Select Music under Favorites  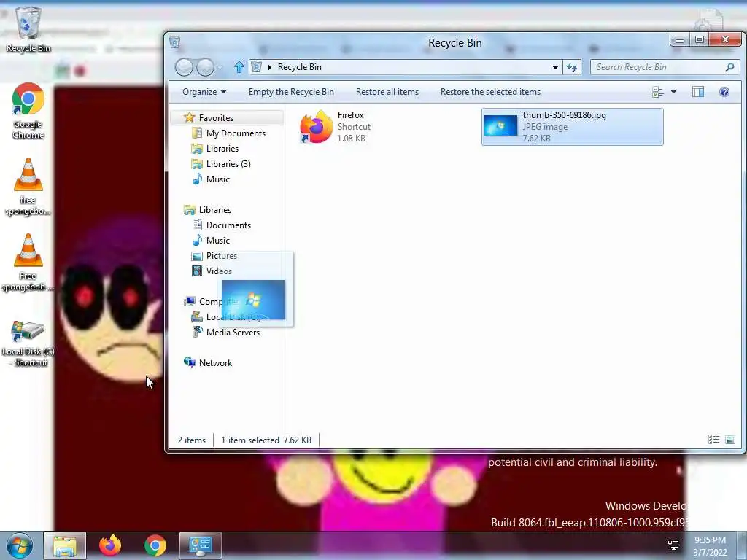(x=217, y=179)
